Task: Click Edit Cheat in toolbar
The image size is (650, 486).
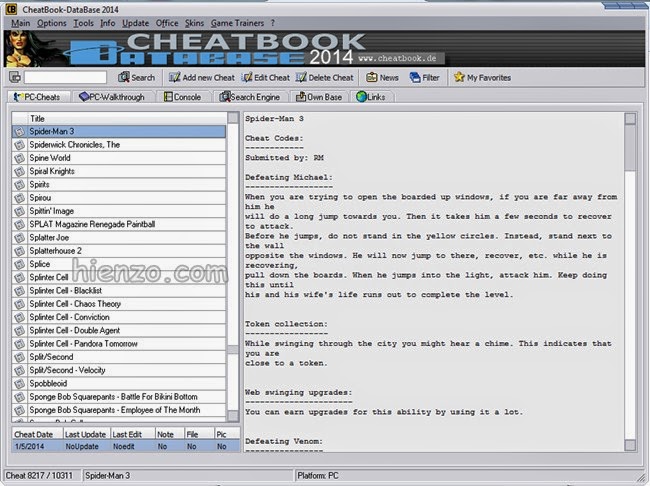Action: pyautogui.click(x=266, y=78)
